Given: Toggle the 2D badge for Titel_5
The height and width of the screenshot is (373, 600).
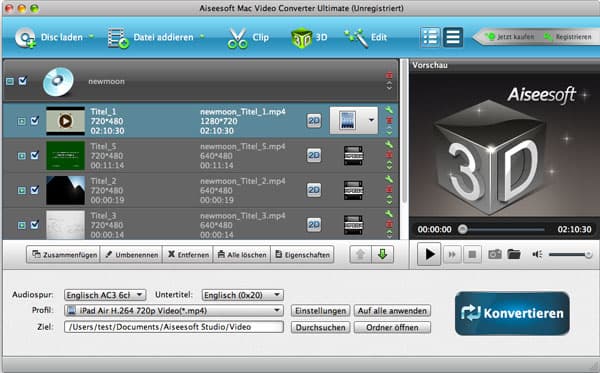Looking at the screenshot, I should pos(314,155).
